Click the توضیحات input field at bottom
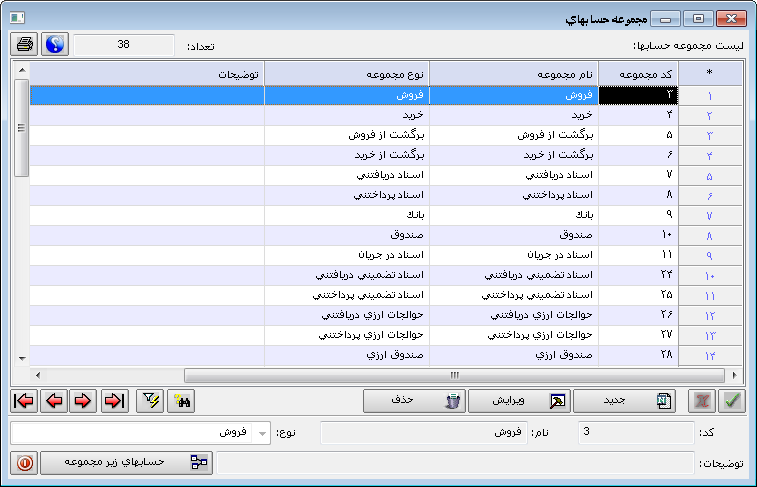This screenshot has width=757, height=487. tap(455, 463)
